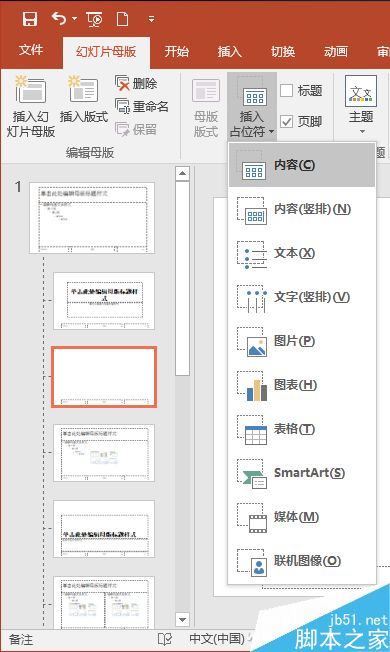Choose 图表(H) placeholder option
390x652 pixels.
point(302,385)
